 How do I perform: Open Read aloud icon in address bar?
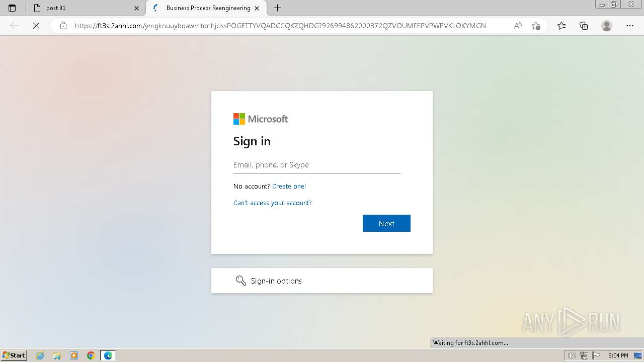[x=518, y=26]
